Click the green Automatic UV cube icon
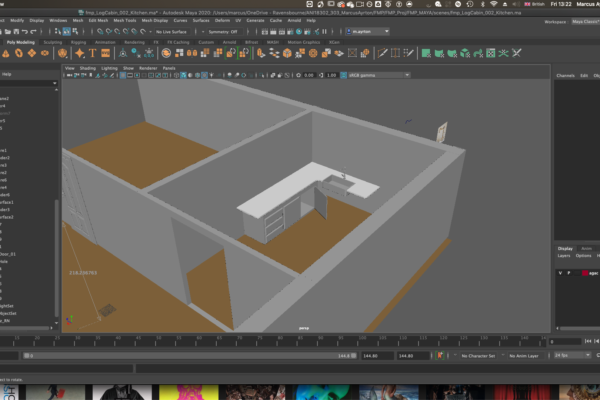 [465, 53]
